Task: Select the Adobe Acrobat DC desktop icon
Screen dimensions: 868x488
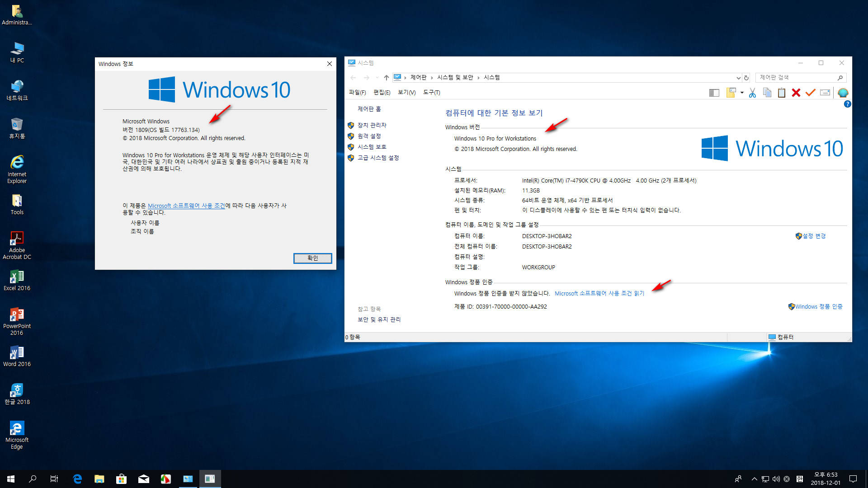Action: click(17, 245)
